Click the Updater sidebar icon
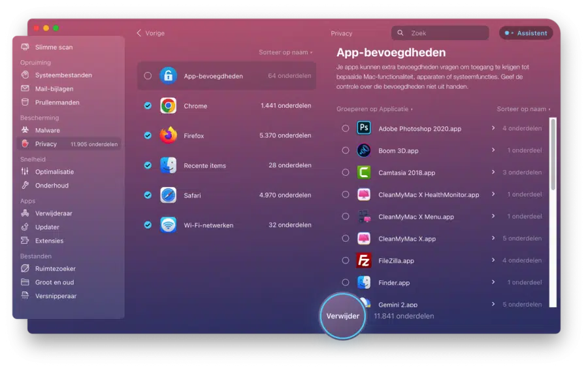 click(25, 227)
